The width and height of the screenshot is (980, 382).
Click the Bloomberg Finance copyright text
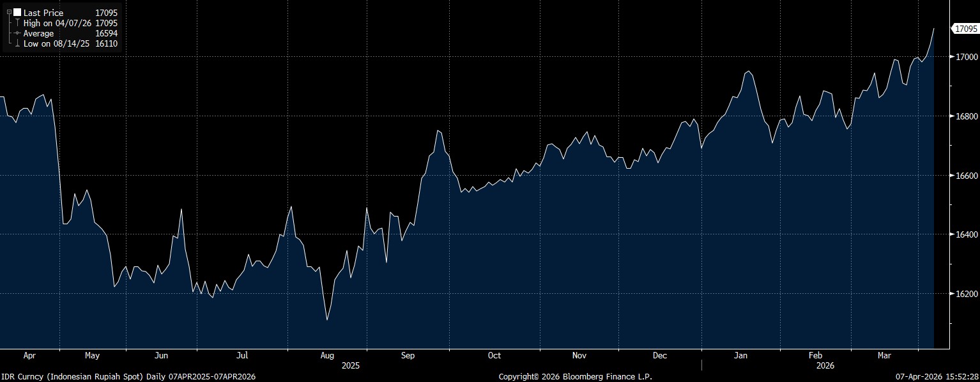[575, 377]
